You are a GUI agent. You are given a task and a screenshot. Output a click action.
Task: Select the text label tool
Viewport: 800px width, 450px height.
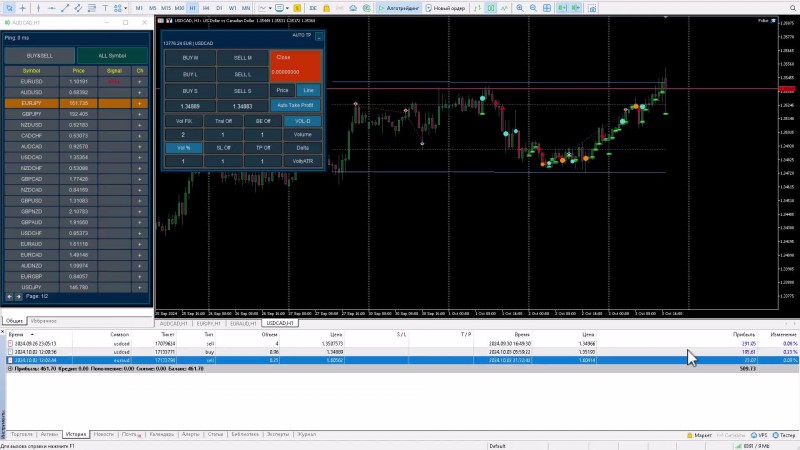coord(105,8)
